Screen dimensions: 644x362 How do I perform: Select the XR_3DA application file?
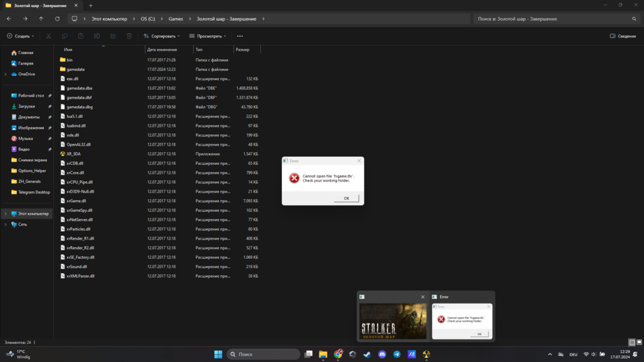coord(73,154)
